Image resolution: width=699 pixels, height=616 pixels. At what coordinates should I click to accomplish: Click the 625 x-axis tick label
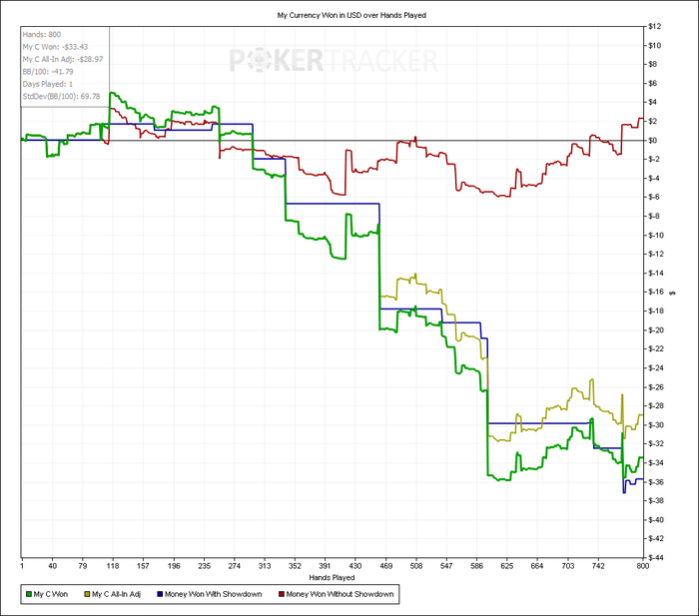507,566
